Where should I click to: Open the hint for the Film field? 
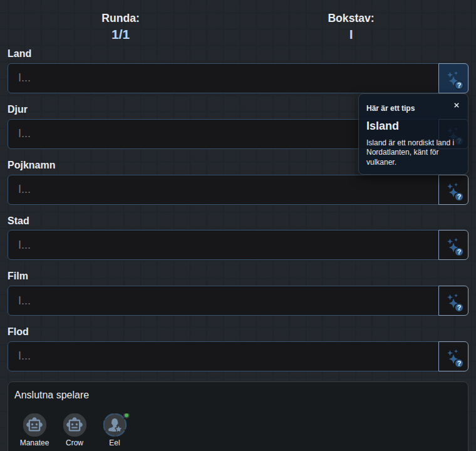[453, 301]
